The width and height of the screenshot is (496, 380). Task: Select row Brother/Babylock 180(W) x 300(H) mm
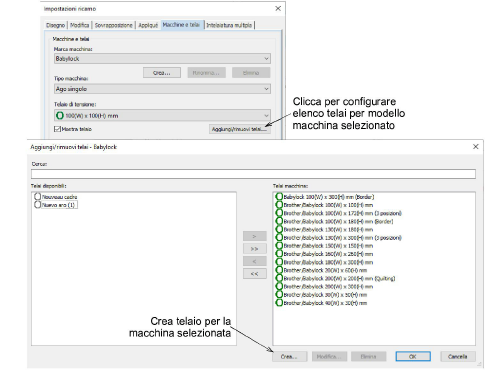[x=324, y=262]
